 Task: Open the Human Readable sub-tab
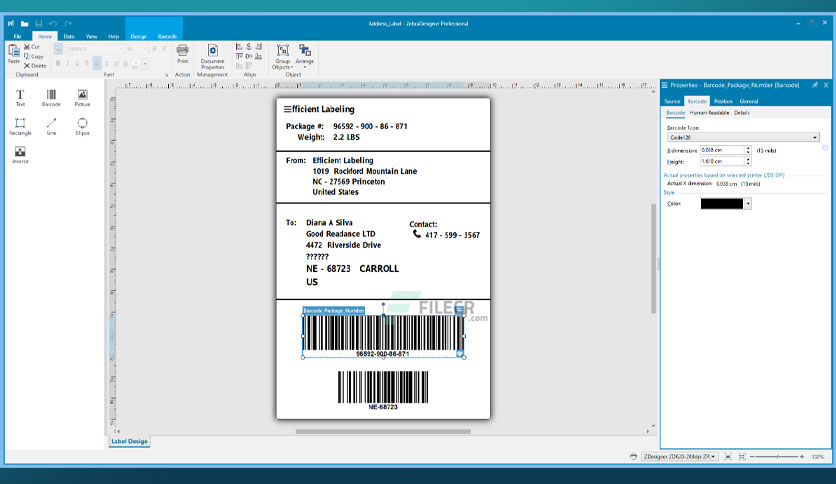(709, 113)
